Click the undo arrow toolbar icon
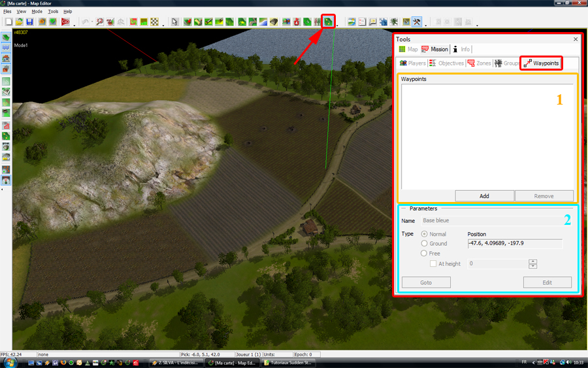Viewport: 588px width, 368px height. (85, 22)
